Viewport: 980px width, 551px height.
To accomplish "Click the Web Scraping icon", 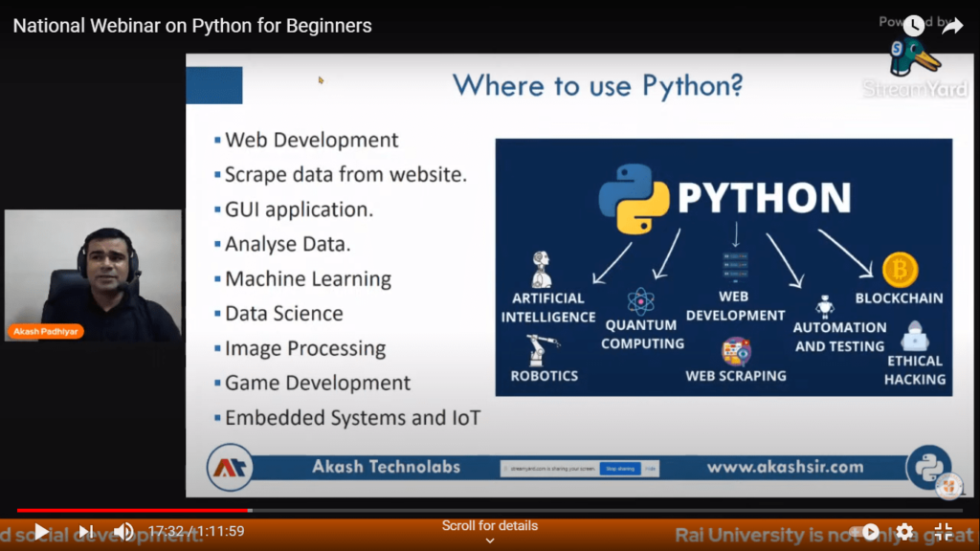I will 736,352.
